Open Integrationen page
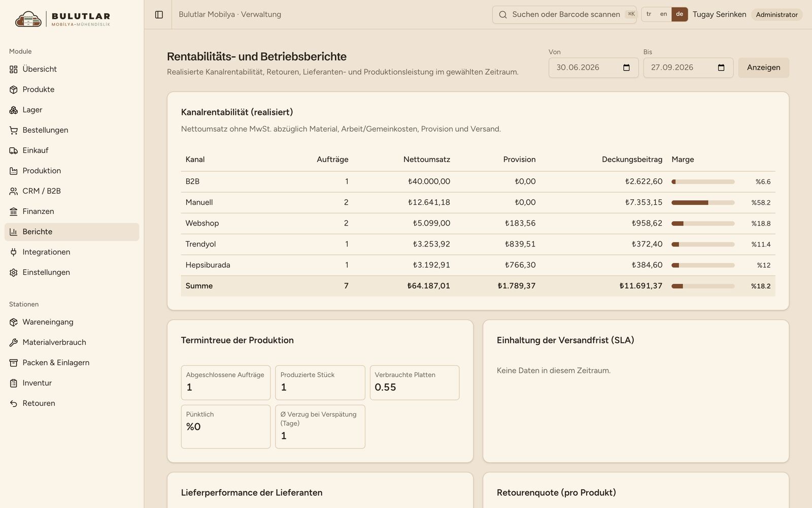The height and width of the screenshot is (508, 812). pyautogui.click(x=72, y=252)
